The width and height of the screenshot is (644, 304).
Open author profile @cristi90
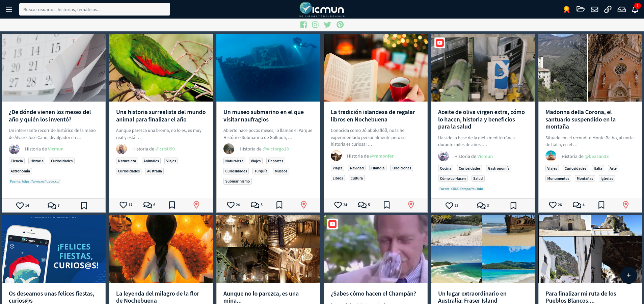click(x=165, y=149)
